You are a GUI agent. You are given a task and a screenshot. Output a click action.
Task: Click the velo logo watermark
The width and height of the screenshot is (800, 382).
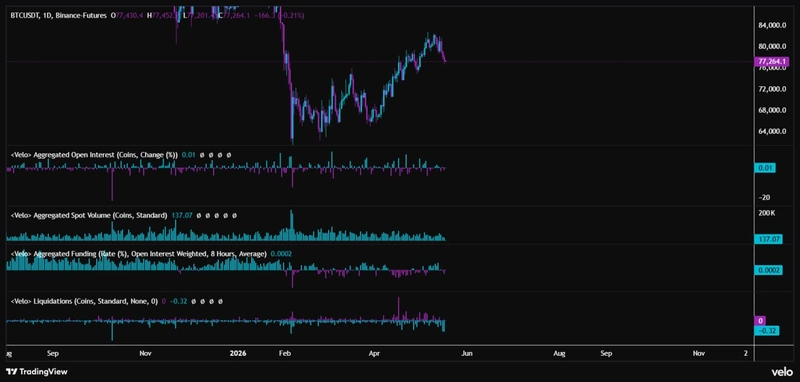(782, 372)
